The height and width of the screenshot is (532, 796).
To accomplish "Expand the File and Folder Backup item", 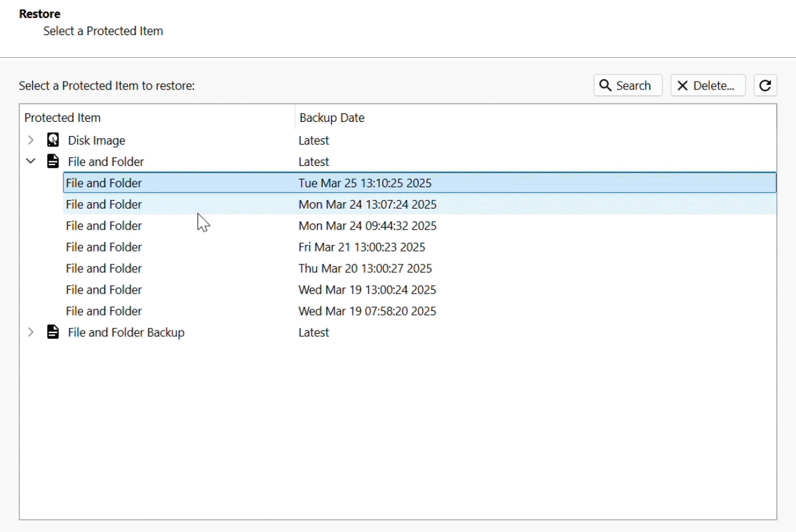I will [30, 332].
